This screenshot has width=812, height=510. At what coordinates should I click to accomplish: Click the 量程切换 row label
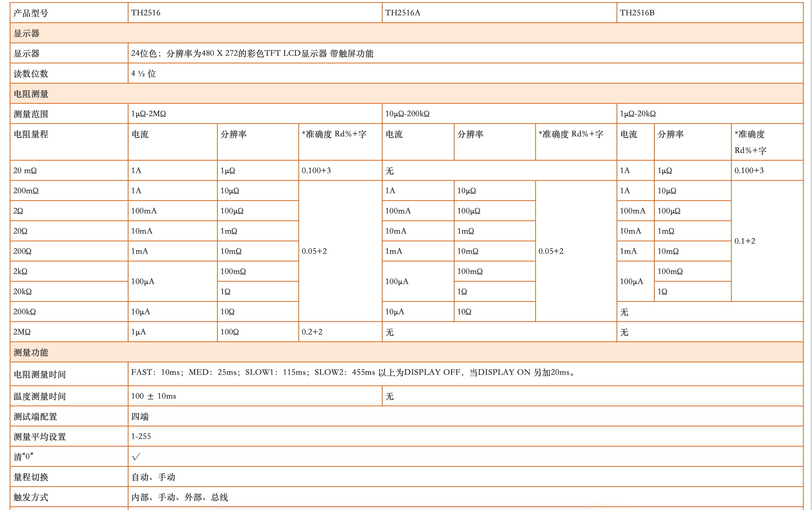click(69, 477)
